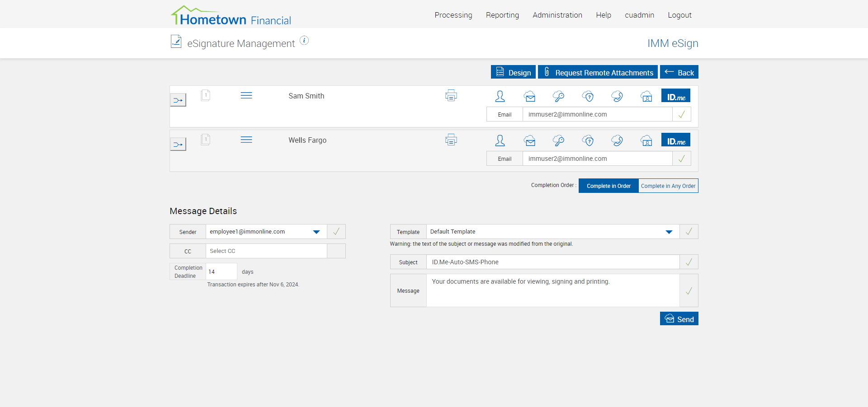Click the document page icon in Sam Smith row
This screenshot has width=868, height=407.
tap(205, 95)
